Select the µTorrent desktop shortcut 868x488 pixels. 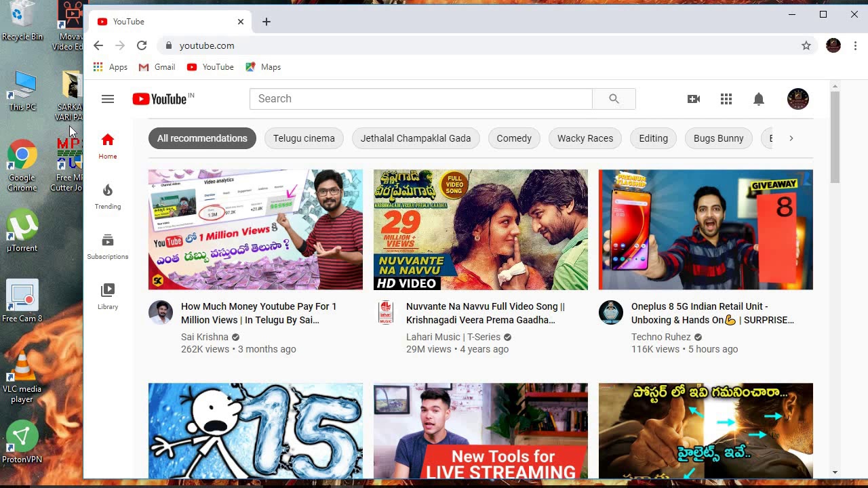coord(22,232)
